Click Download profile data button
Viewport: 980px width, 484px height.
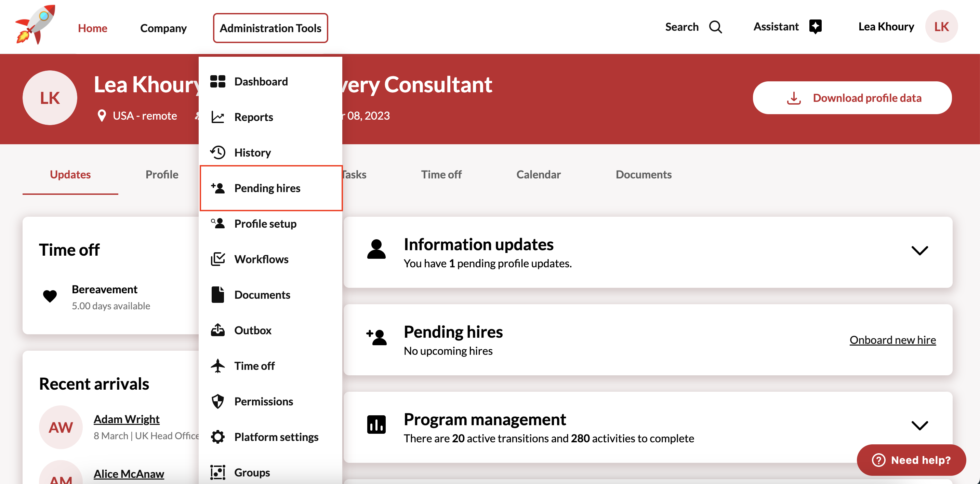point(852,98)
